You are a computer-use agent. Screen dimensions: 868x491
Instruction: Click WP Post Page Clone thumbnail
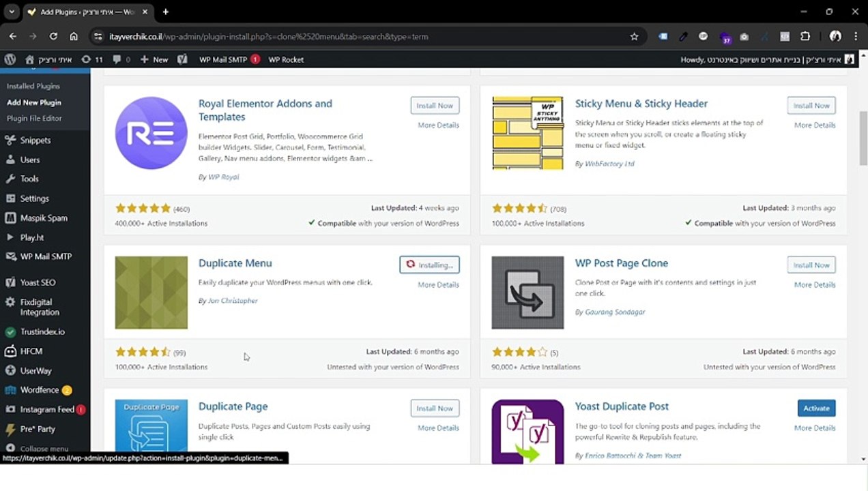(527, 293)
